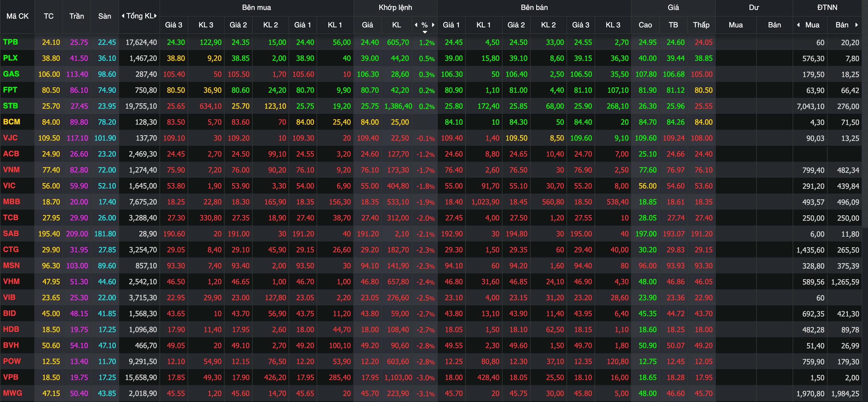Click FPT high price 81.90
Screen dimensions: 868x402
[x=647, y=90]
